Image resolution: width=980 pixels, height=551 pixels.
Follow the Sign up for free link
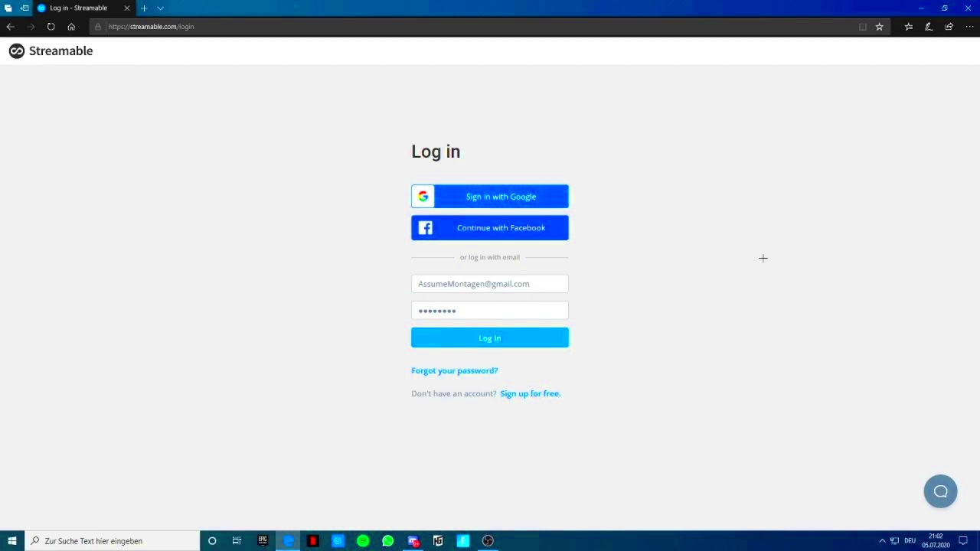[530, 393]
